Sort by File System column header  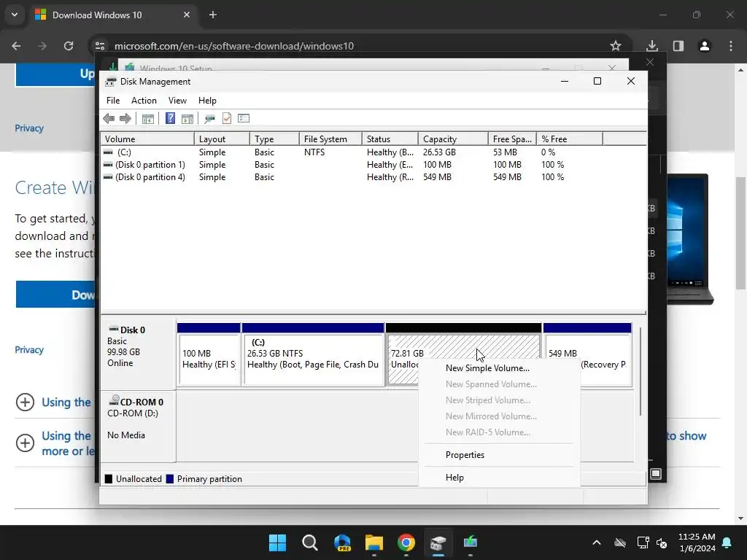pyautogui.click(x=330, y=139)
